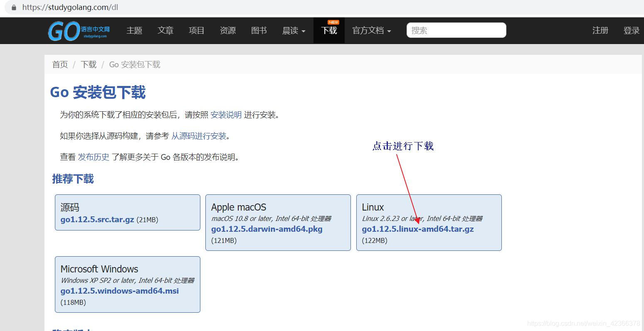Click the Linux card title
The image size is (644, 331).
tap(373, 207)
